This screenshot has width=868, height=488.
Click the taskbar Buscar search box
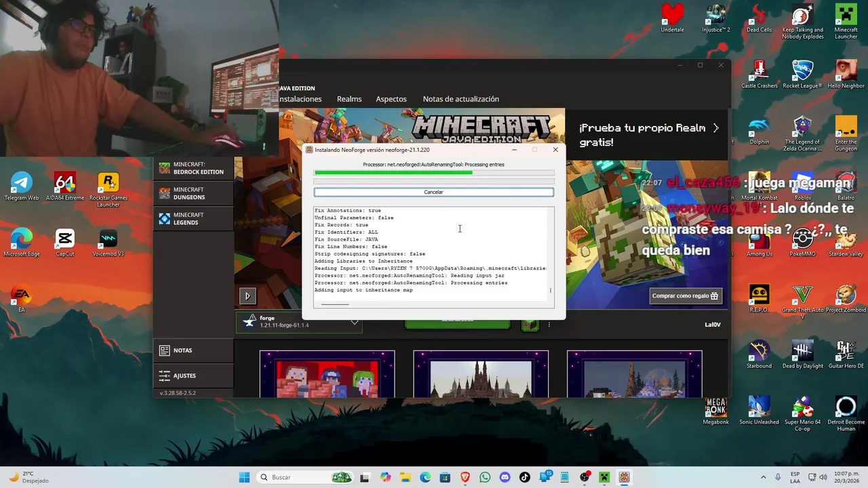pyautogui.click(x=305, y=477)
